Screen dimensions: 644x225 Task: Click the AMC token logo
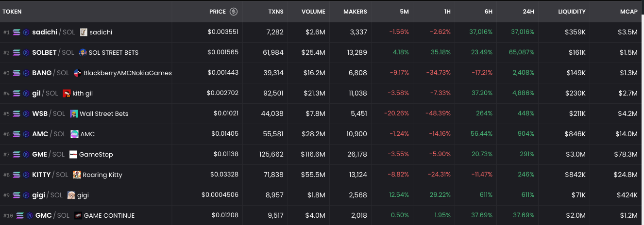click(x=74, y=134)
